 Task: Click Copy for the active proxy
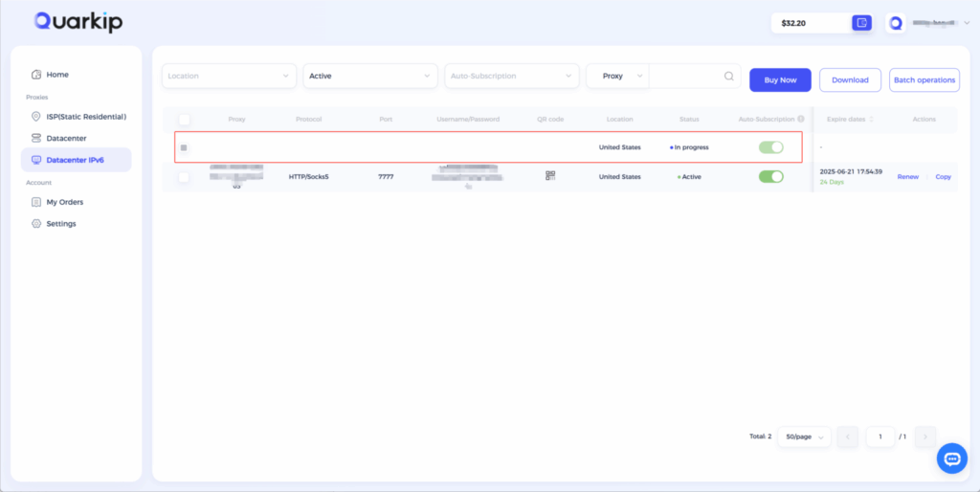pos(943,177)
